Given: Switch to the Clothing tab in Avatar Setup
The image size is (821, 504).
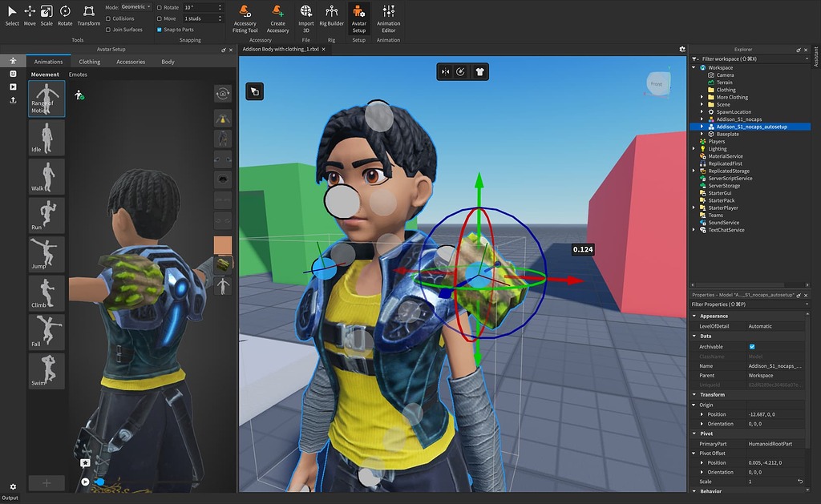Looking at the screenshot, I should tap(88, 61).
